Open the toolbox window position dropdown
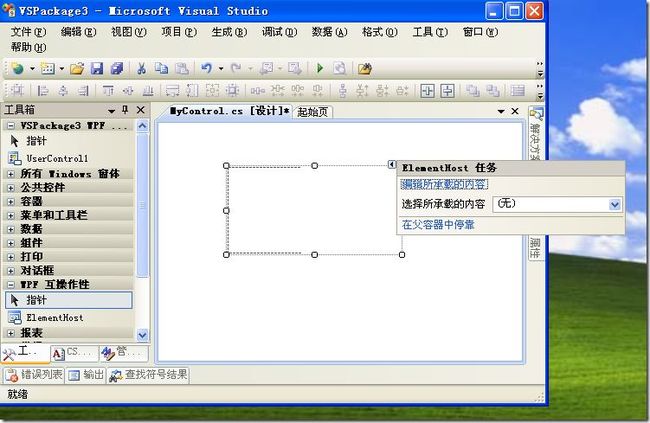The width and height of the screenshot is (650, 423). point(111,111)
